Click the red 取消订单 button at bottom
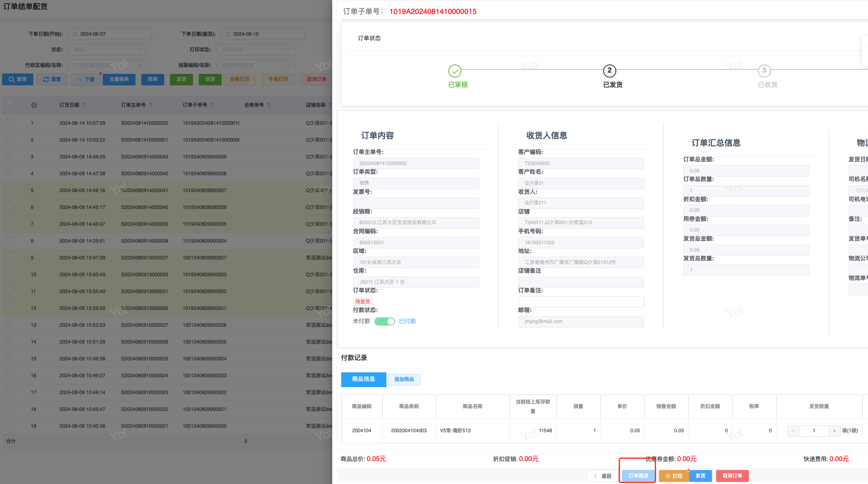 [x=732, y=476]
